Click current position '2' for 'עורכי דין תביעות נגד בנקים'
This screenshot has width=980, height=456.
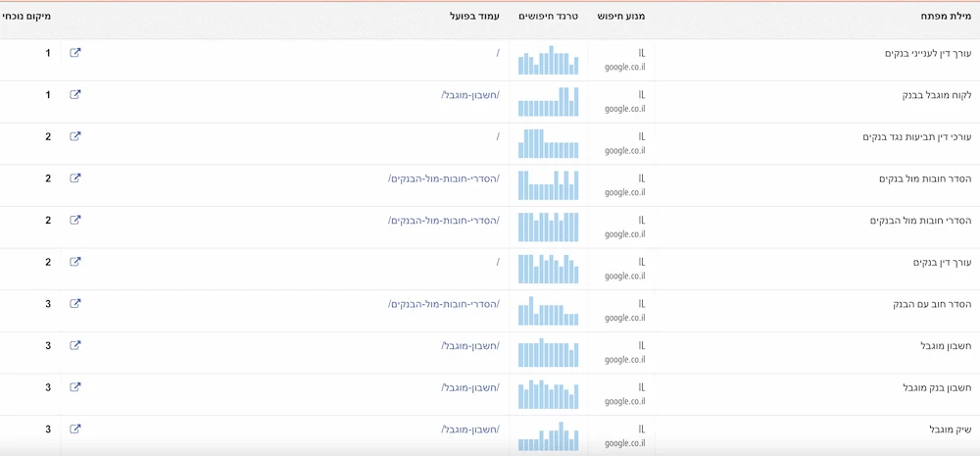click(x=47, y=137)
